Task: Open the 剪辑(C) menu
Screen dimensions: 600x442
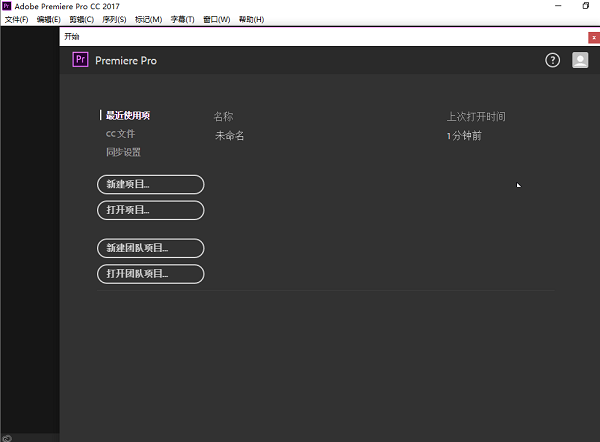Action: (x=82, y=20)
